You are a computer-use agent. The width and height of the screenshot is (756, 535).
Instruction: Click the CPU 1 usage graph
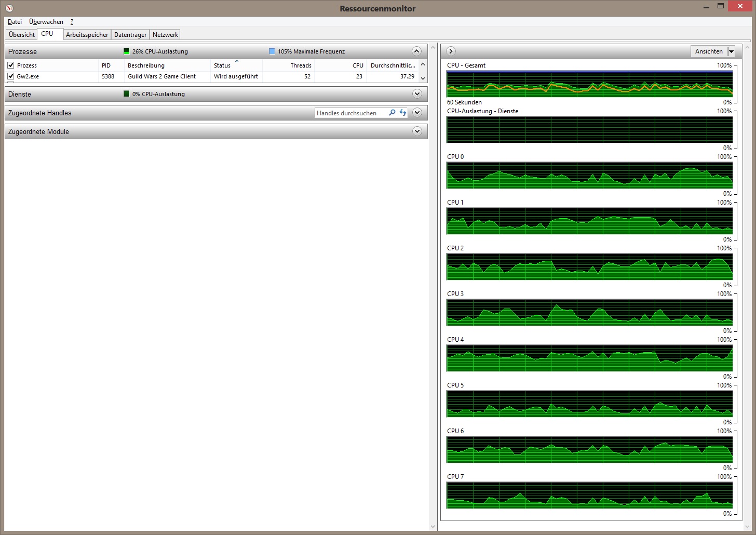point(589,221)
